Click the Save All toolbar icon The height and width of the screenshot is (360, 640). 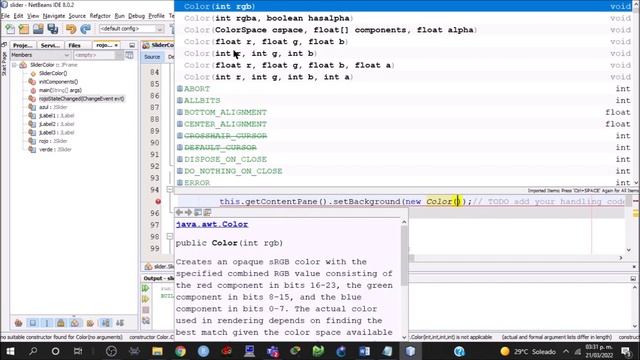53,29
